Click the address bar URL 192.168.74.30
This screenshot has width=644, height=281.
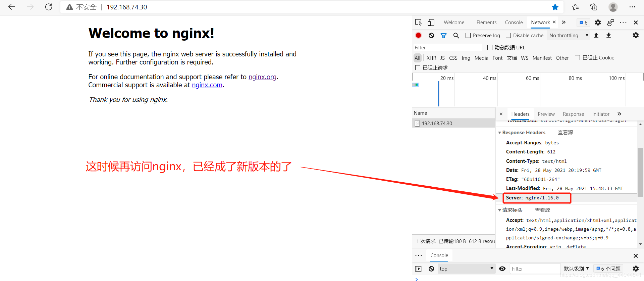127,7
